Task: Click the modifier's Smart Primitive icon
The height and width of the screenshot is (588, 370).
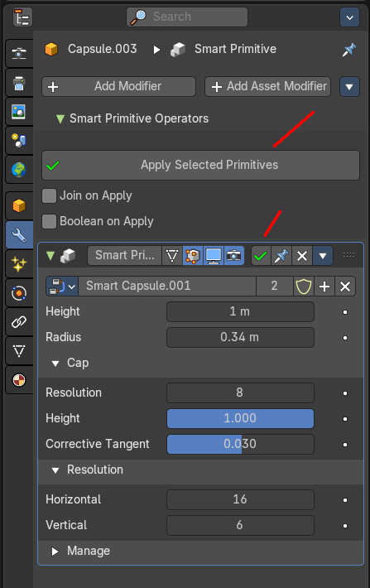Action: pyautogui.click(x=68, y=256)
